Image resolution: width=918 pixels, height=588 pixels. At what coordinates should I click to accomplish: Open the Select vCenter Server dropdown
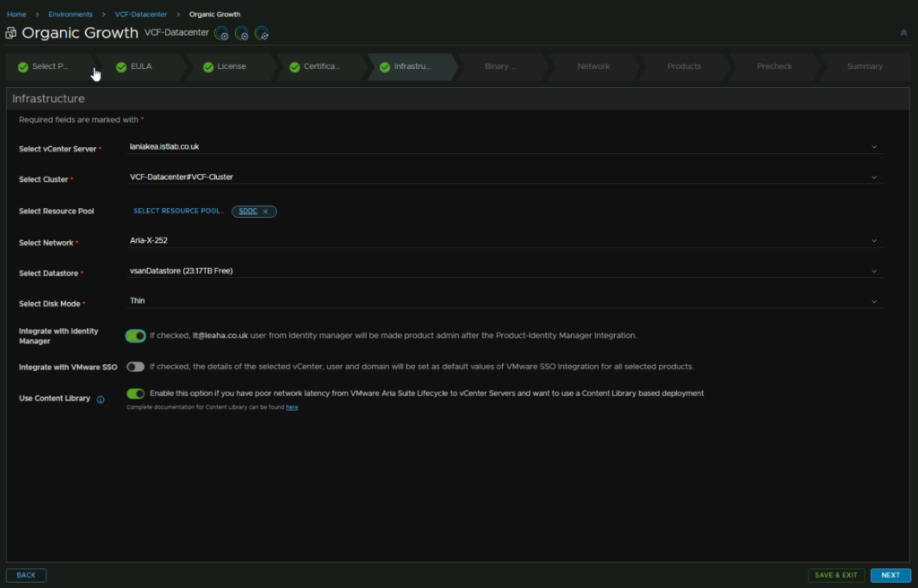pyautogui.click(x=505, y=146)
